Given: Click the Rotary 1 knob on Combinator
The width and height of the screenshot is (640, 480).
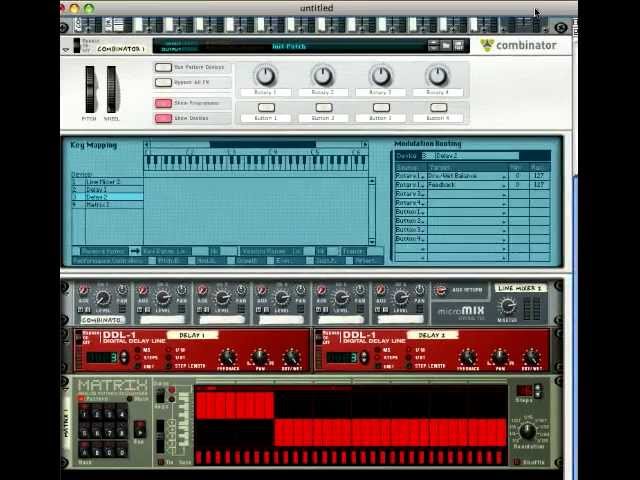Looking at the screenshot, I should pyautogui.click(x=266, y=76).
